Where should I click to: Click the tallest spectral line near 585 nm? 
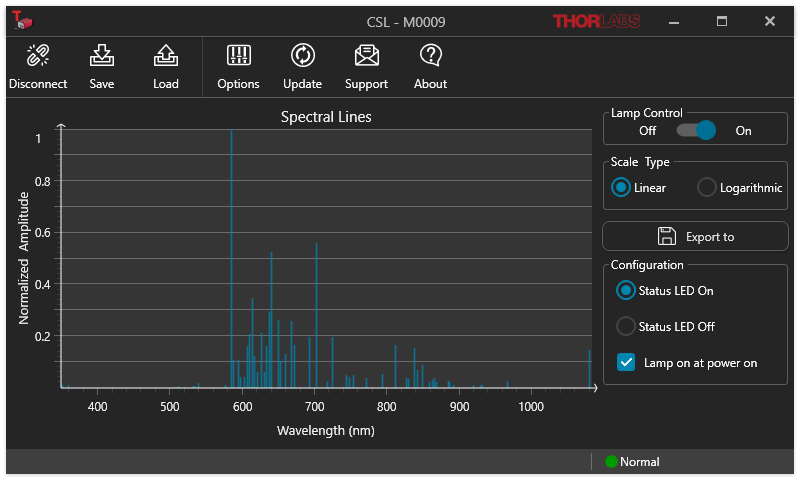click(x=232, y=250)
